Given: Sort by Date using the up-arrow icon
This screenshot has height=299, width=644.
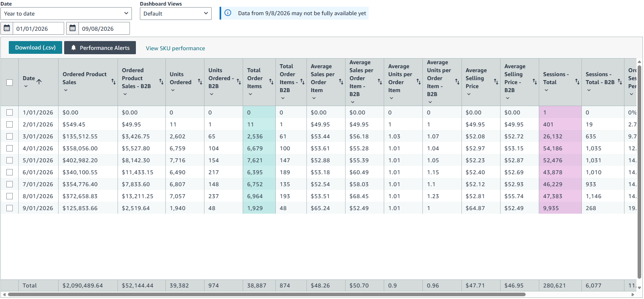Looking at the screenshot, I should click(x=39, y=82).
